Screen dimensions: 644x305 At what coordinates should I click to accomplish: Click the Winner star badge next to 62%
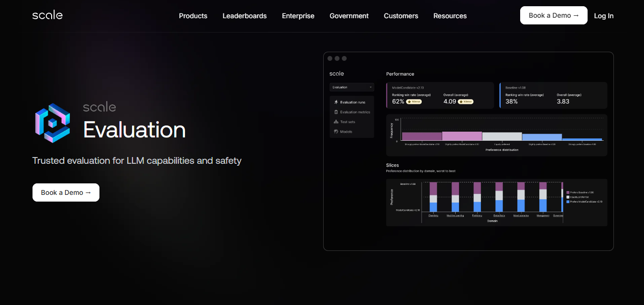[x=414, y=102]
